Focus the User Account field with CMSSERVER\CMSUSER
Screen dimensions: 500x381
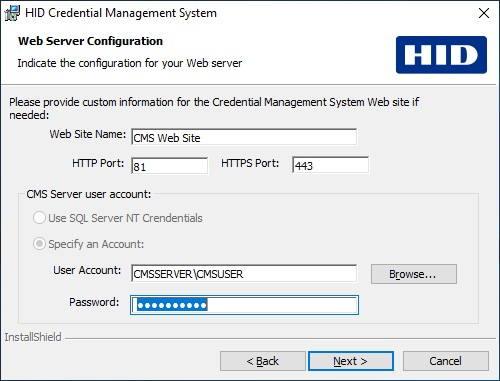click(x=244, y=274)
